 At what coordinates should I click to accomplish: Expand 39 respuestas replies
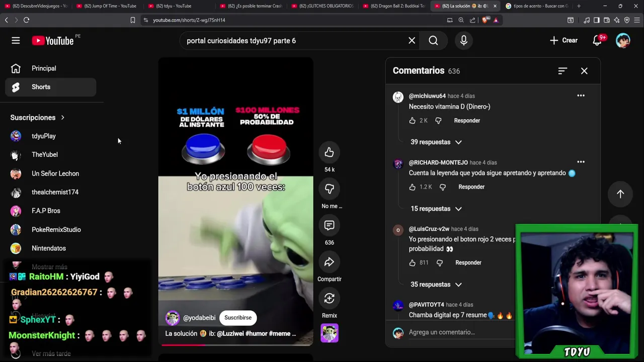(x=436, y=142)
